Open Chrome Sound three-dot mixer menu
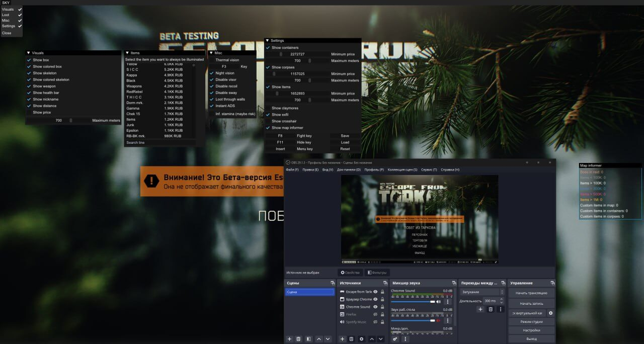Image resolution: width=644 pixels, height=344 pixels. coord(448,302)
